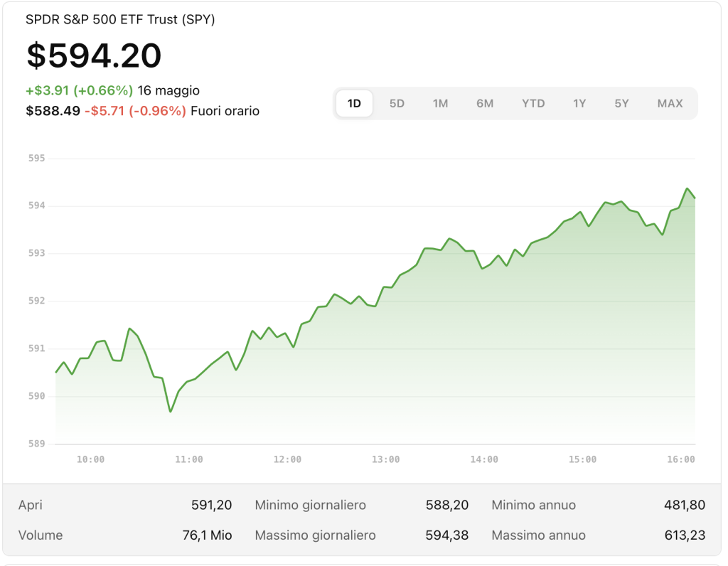Click the -$5.71 (-0.96%) after-hours change
Screen dimensions: 728x566
135,111
